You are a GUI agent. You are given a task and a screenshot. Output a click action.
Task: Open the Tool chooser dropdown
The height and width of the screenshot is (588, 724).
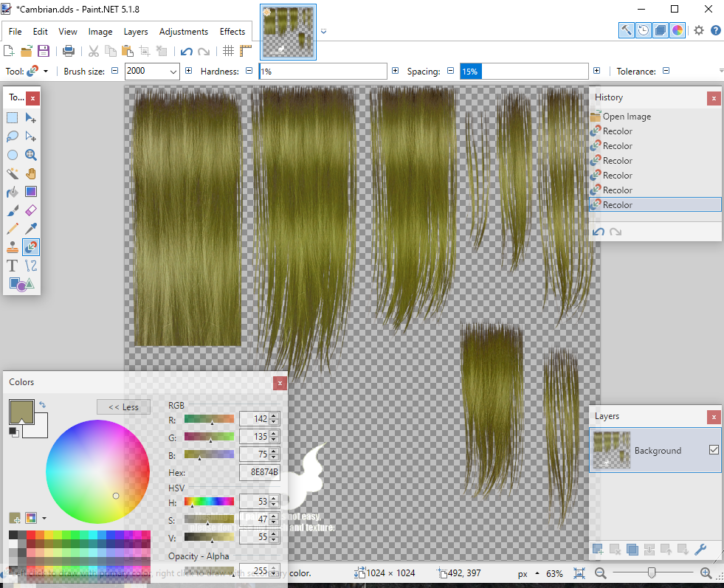click(x=46, y=71)
